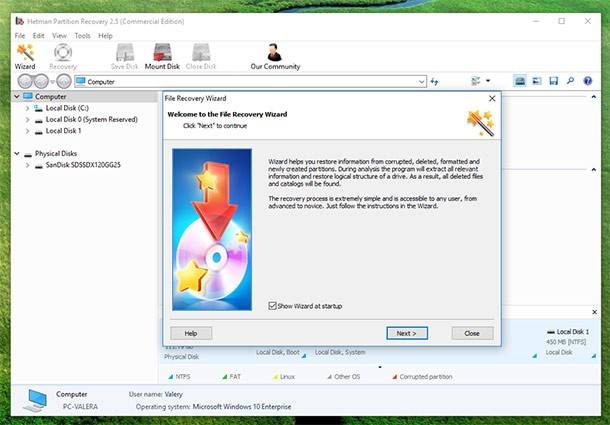Screen dimensions: 610x425
Task: Click the Linux legend entry
Action: click(284, 377)
